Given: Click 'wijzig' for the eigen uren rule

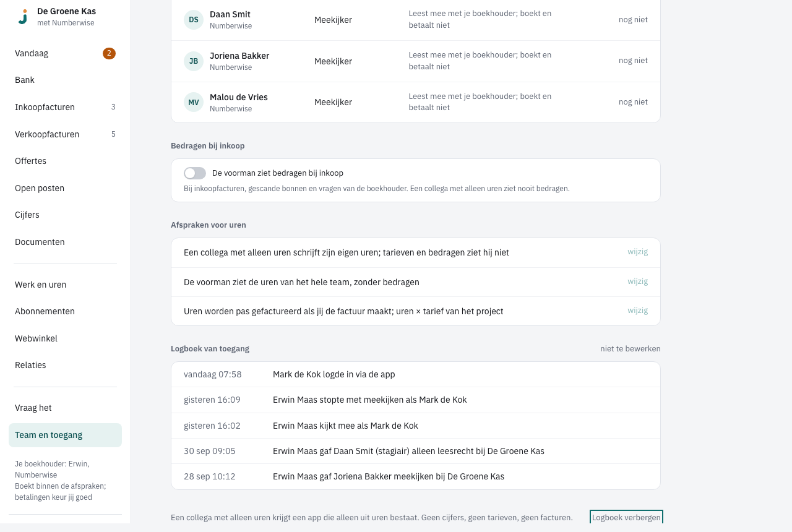Looking at the screenshot, I should click(x=637, y=252).
